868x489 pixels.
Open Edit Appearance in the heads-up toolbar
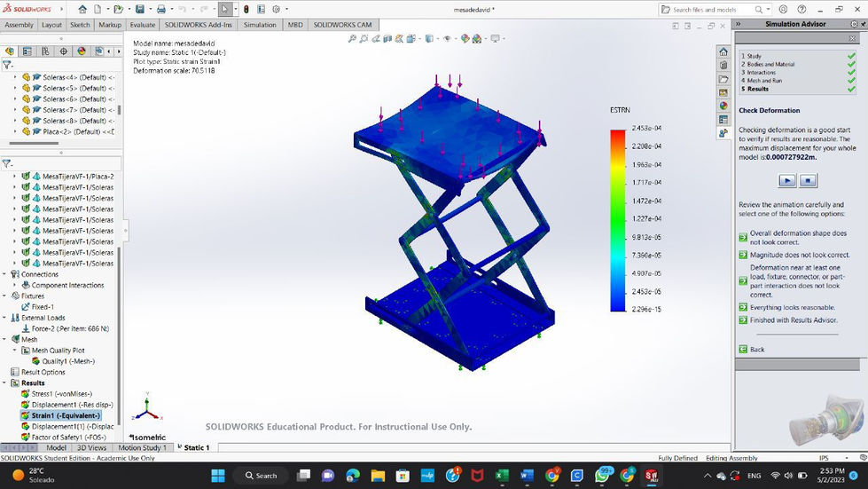pyautogui.click(x=465, y=39)
